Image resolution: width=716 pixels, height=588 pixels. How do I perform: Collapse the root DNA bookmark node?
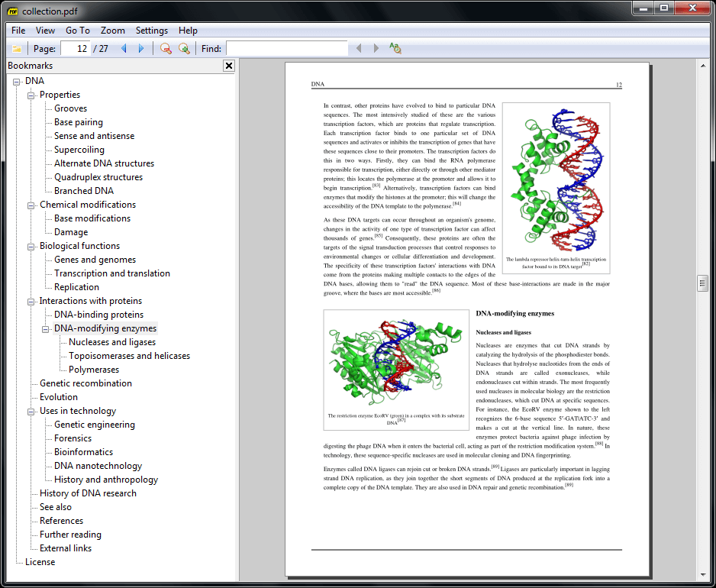(x=17, y=82)
